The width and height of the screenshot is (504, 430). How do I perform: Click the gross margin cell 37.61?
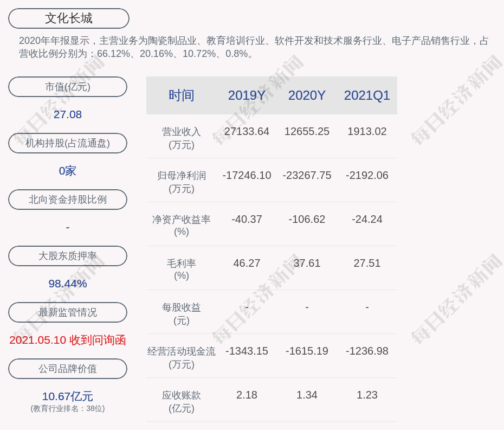tap(307, 263)
